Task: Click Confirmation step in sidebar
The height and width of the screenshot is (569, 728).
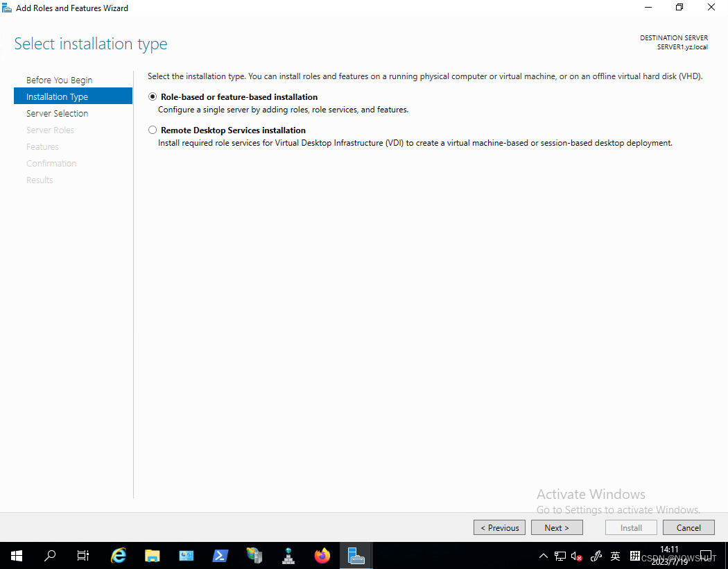Action: (x=51, y=164)
